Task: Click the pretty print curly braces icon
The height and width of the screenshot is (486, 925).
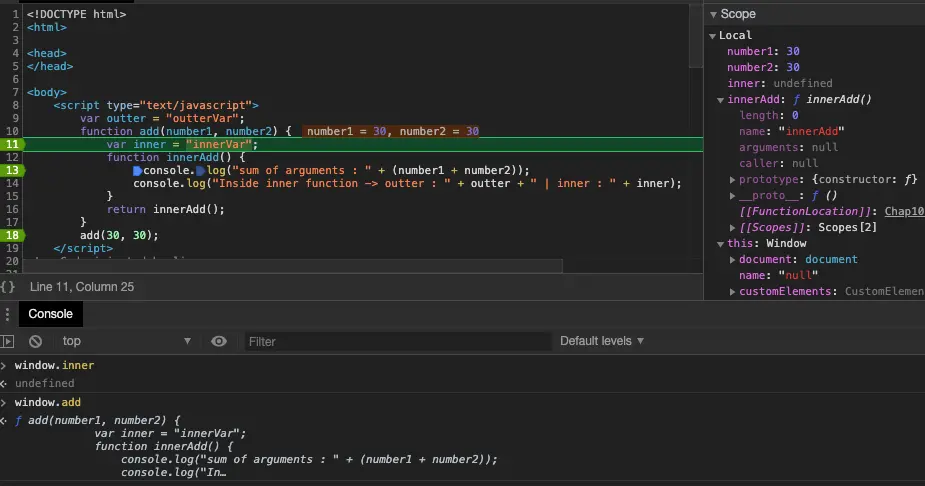Action: click(8, 287)
